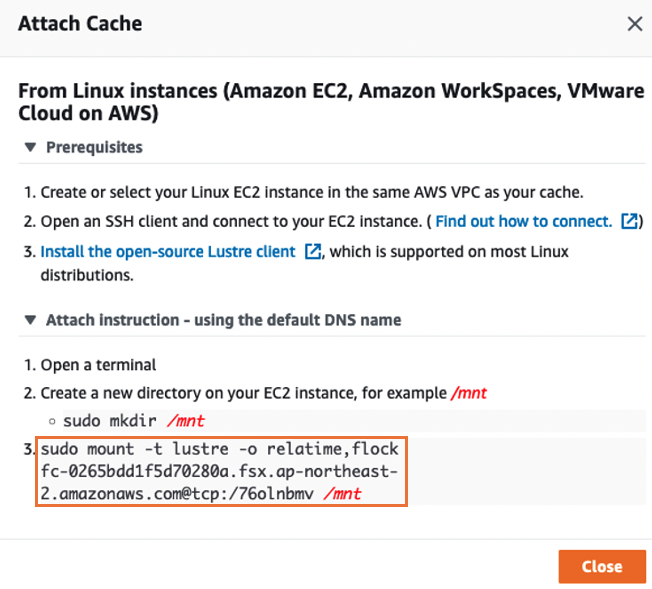
Task: Click /mnt at end of mount command
Action: pyautogui.click(x=343, y=494)
